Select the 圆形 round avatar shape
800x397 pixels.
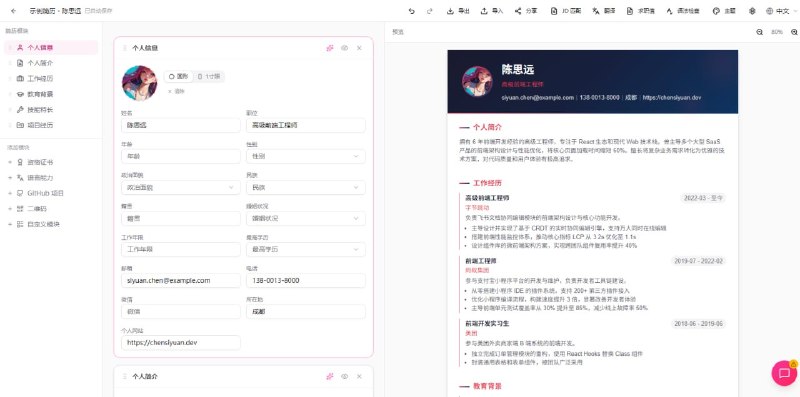pos(179,77)
